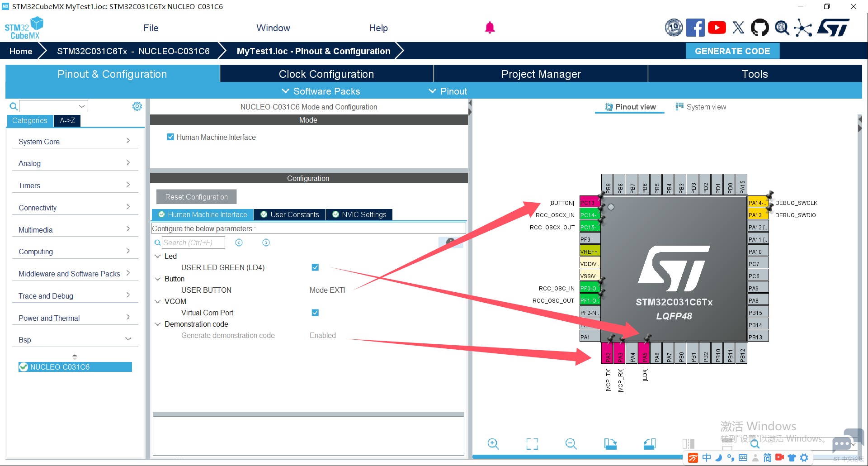This screenshot has height=466, width=868.
Task: Open the globe search icon in header
Action: coord(782,28)
